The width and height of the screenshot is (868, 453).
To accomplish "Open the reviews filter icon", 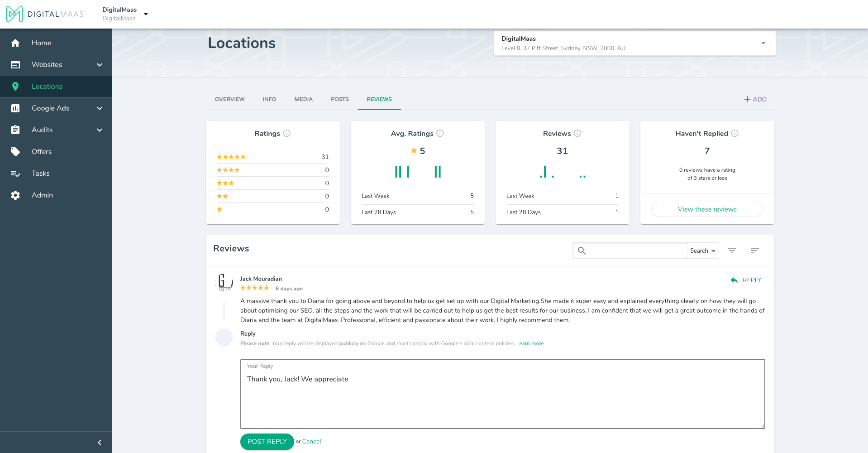I will [x=732, y=251].
